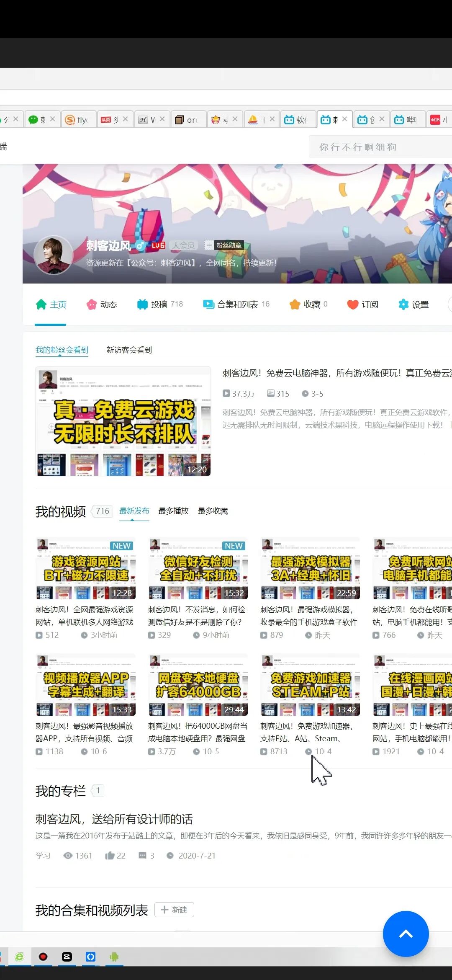Click featured video play count 37.3万
452x980 pixels.
pyautogui.click(x=239, y=394)
